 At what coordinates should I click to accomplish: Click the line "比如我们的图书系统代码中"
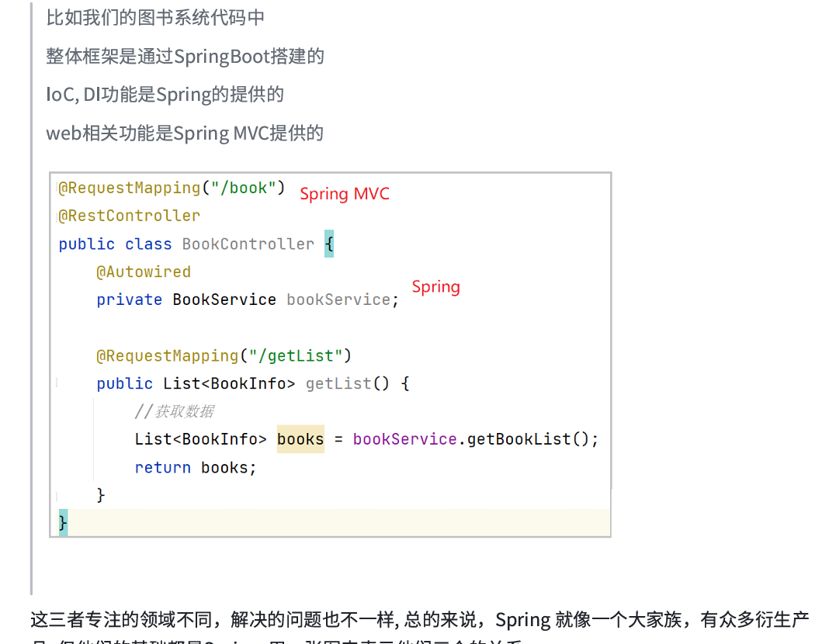click(x=155, y=18)
